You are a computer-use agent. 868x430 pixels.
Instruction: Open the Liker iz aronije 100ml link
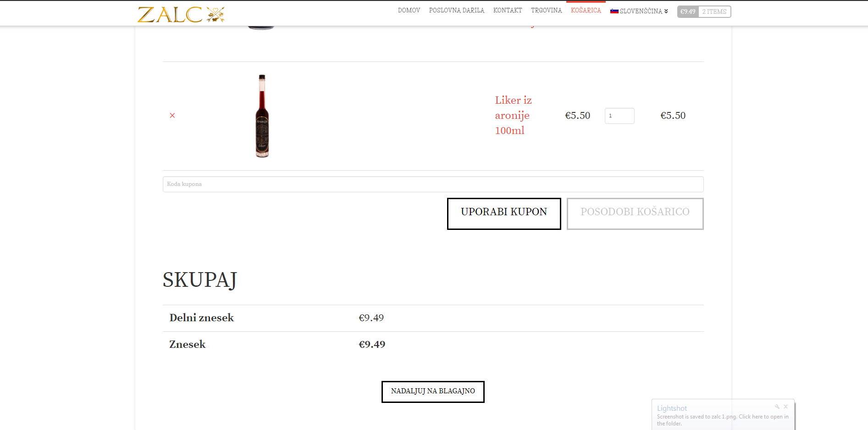click(513, 115)
